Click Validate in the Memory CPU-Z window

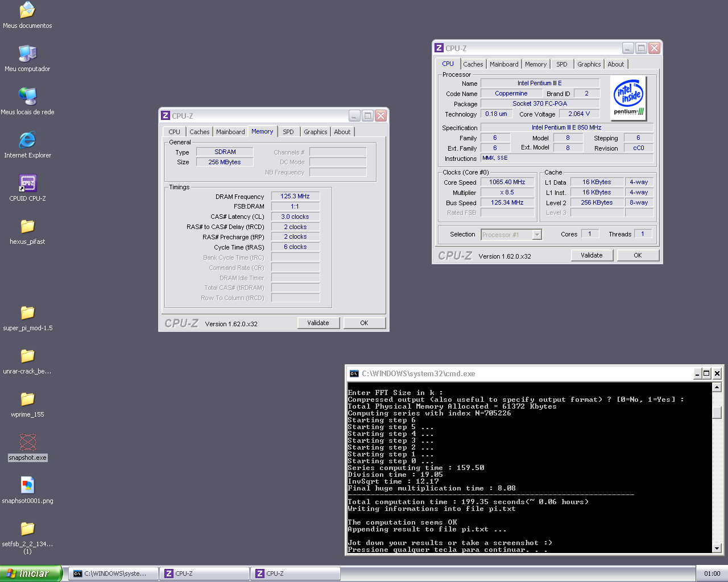[x=318, y=323]
